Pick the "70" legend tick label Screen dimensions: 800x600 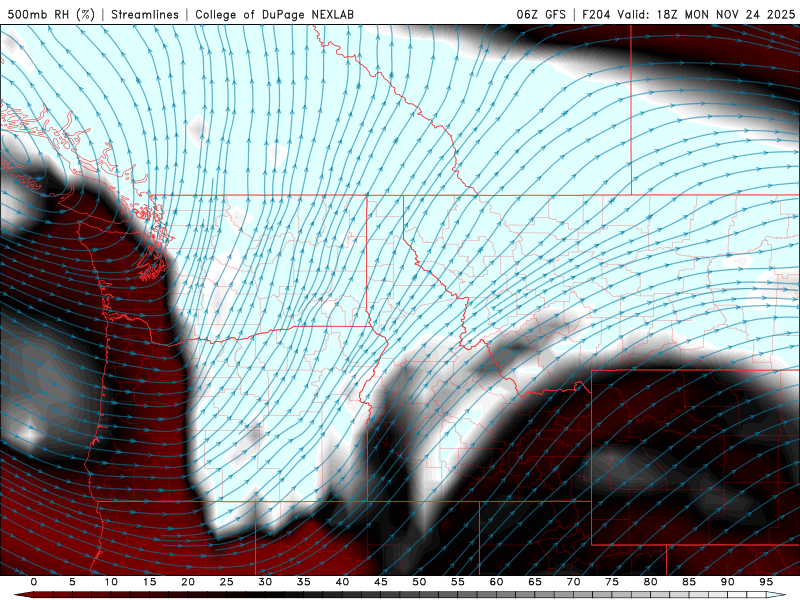pyautogui.click(x=573, y=582)
